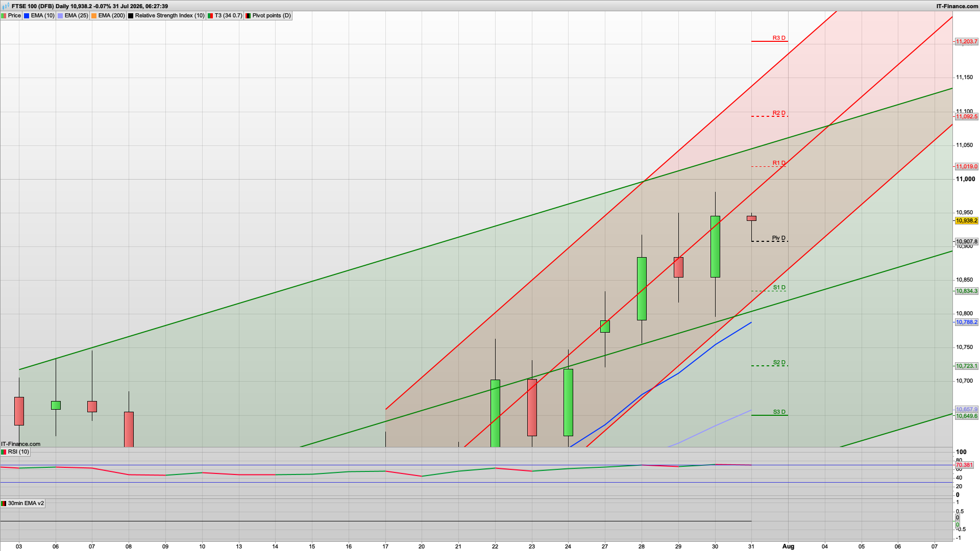Screen dimensions: 980x551
Task: Click the Aug label on date axis
Action: (788, 546)
